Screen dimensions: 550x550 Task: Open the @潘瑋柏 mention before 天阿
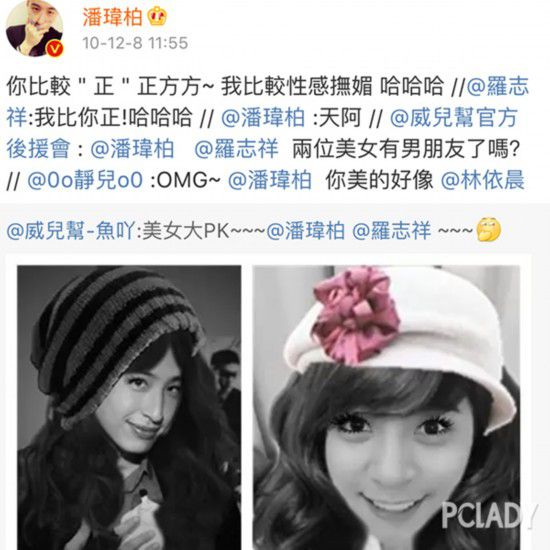pyautogui.click(x=263, y=118)
